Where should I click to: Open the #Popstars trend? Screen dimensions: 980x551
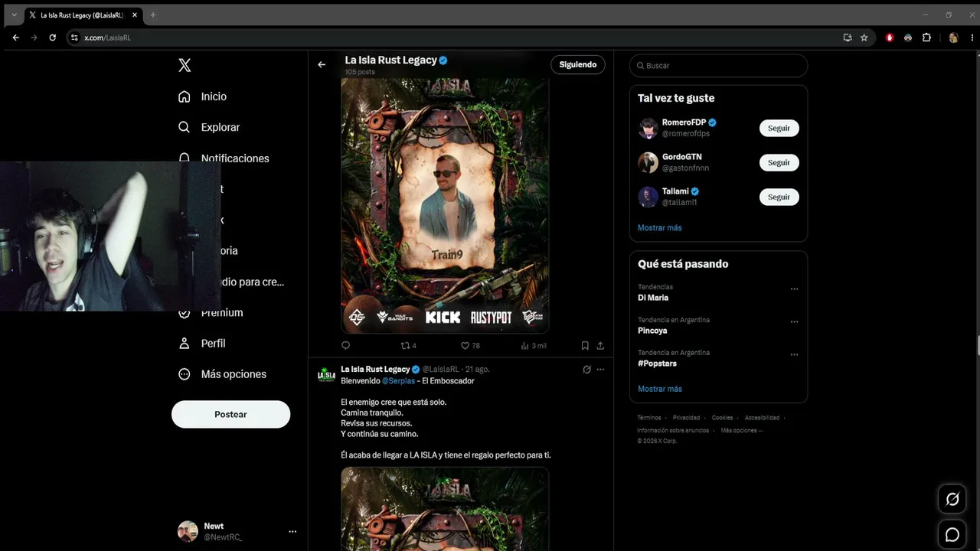(x=657, y=364)
